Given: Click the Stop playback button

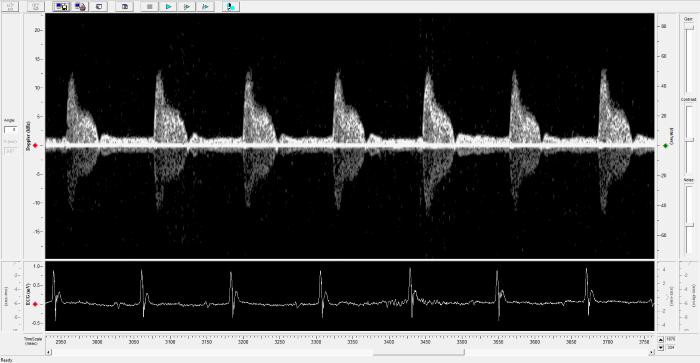Looking at the screenshot, I should tap(150, 6).
